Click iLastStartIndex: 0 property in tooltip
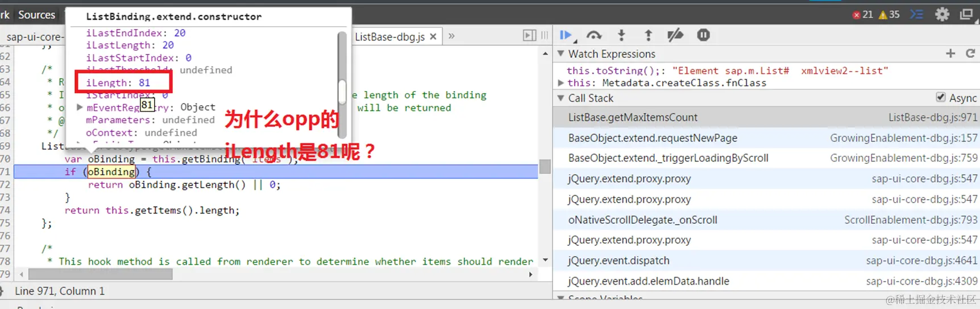The width and height of the screenshot is (980, 309). tap(139, 58)
